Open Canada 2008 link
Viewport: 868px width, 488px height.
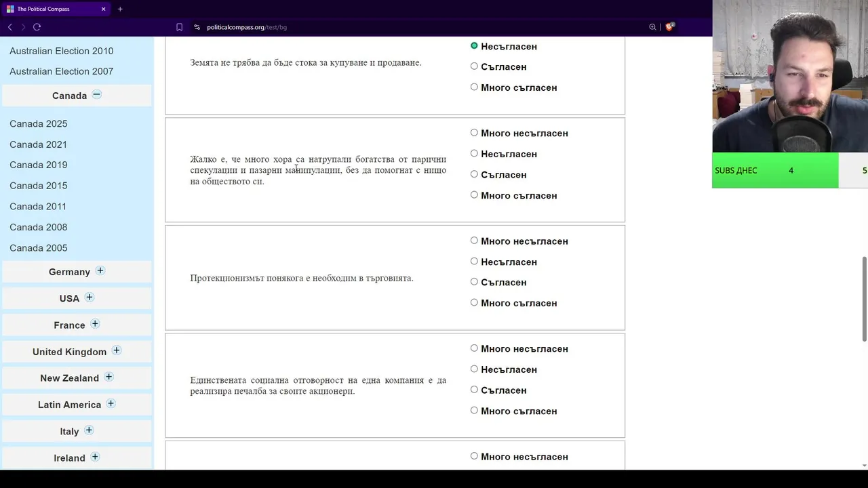click(x=38, y=227)
